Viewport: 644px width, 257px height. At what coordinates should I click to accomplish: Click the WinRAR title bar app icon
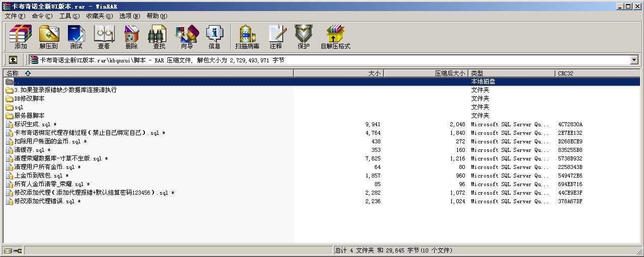(6, 6)
